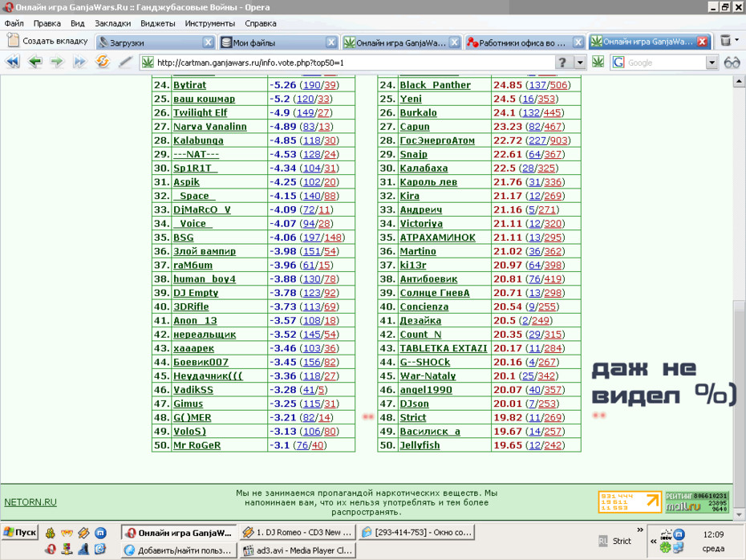Open player link 'Black_Panther'
Image resolution: width=746 pixels, height=560 pixels.
tap(435, 85)
